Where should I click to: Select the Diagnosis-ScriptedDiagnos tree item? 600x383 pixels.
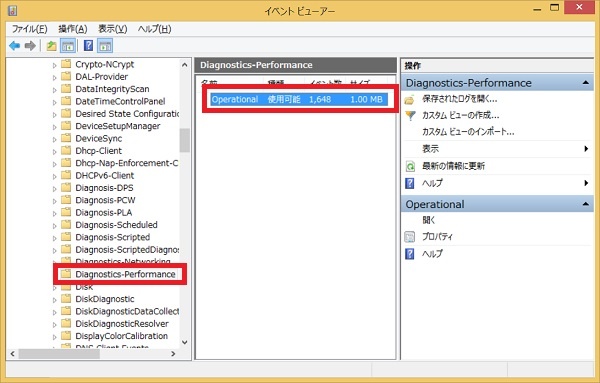tap(127, 249)
